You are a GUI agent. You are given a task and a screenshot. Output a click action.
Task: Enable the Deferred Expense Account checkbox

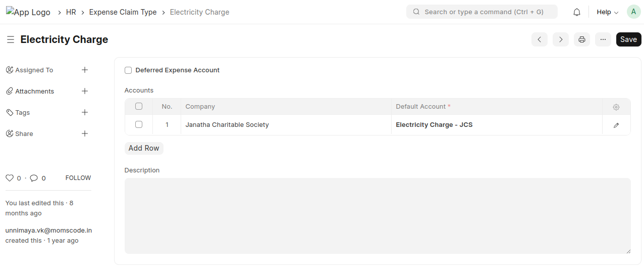128,71
